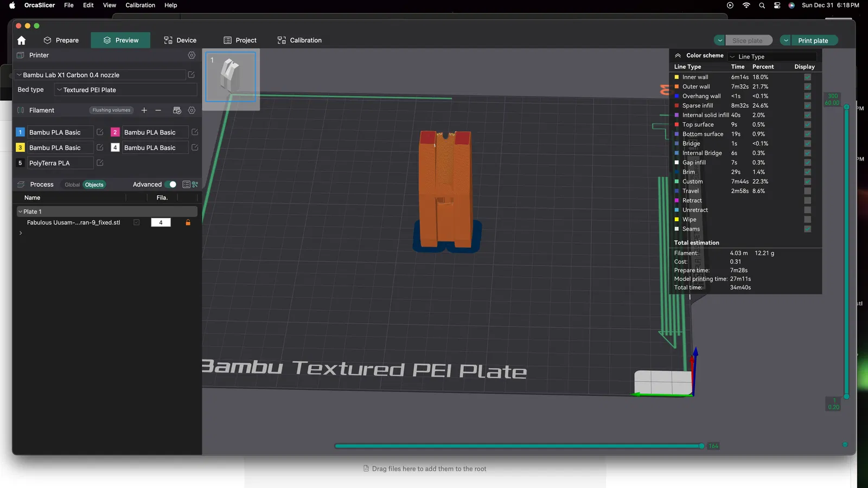The width and height of the screenshot is (868, 488).
Task: Click the Print plate button
Action: click(x=814, y=41)
